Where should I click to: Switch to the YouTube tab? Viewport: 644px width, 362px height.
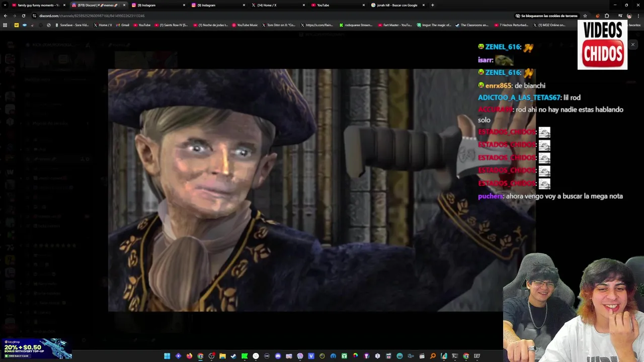coord(339,5)
